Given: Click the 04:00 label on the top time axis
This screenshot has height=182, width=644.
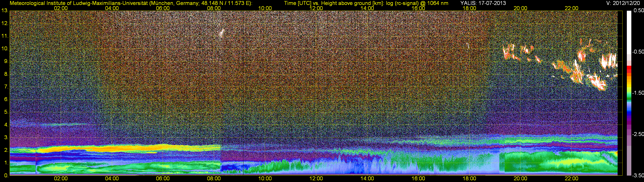Looking at the screenshot, I should (112, 8).
